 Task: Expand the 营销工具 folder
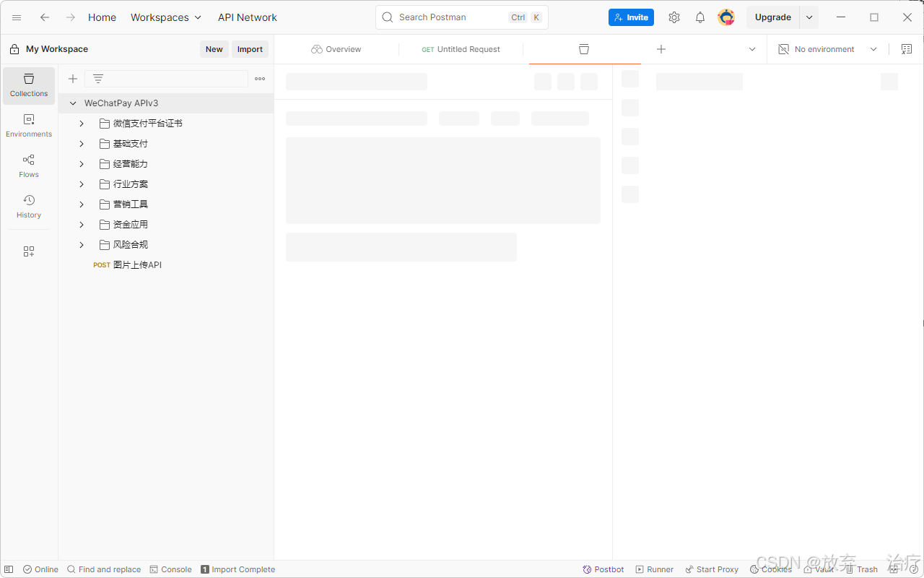coord(82,204)
